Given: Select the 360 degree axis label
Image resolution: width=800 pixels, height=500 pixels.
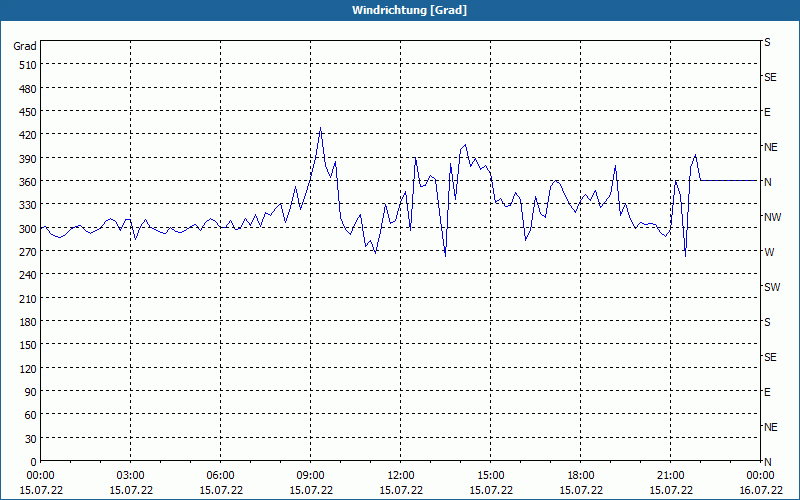Looking at the screenshot, I should point(29,182).
